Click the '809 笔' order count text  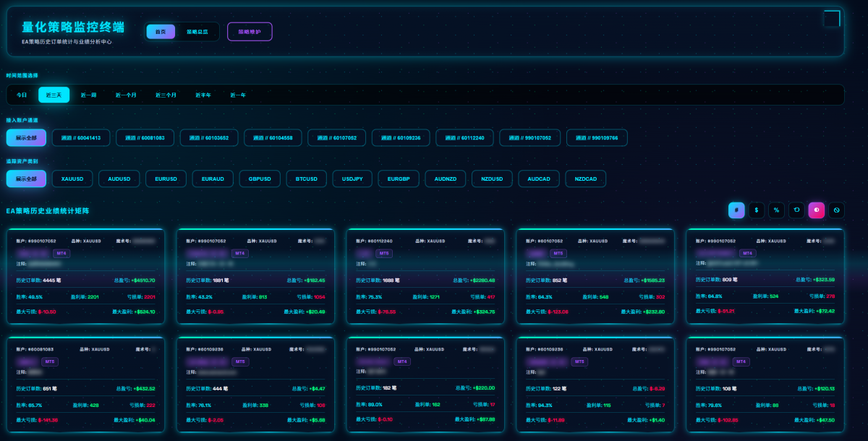731,280
